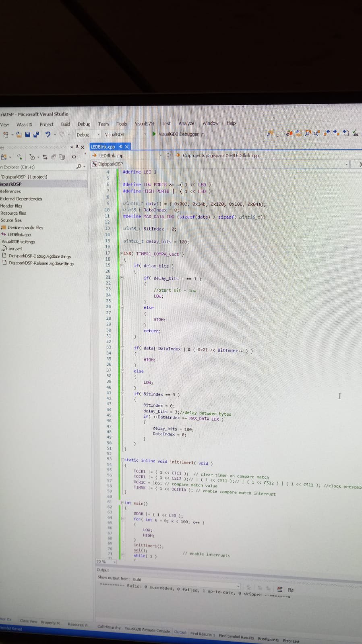
Task: Select LEDBlink.cpp in Solution Explorer
Action: click(19, 234)
